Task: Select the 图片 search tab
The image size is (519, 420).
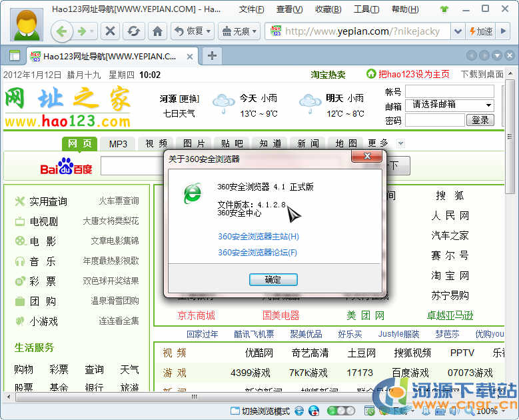Action: tap(195, 144)
